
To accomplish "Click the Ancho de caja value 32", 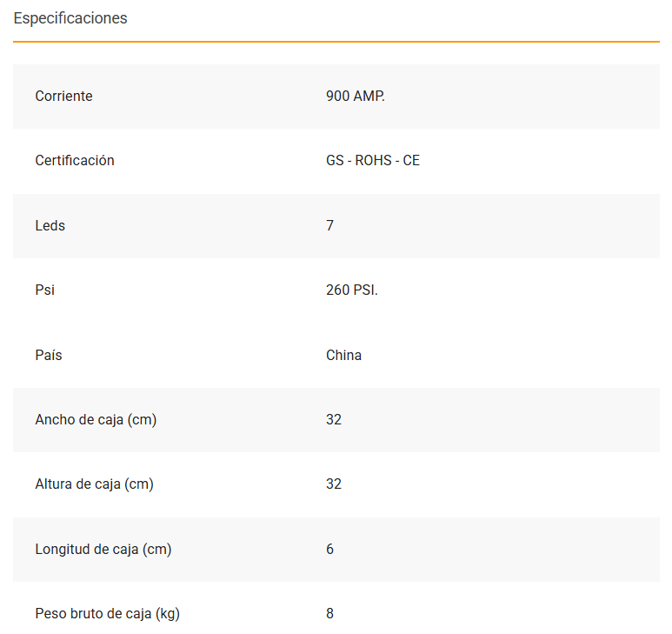I will pos(334,420).
